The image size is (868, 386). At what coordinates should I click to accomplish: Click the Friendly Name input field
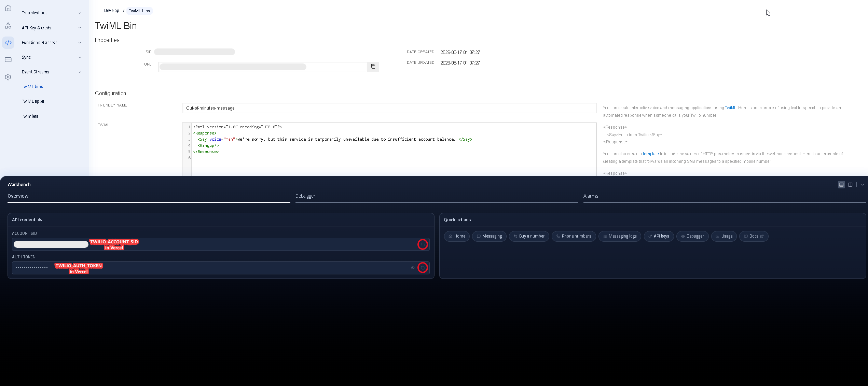[389, 108]
